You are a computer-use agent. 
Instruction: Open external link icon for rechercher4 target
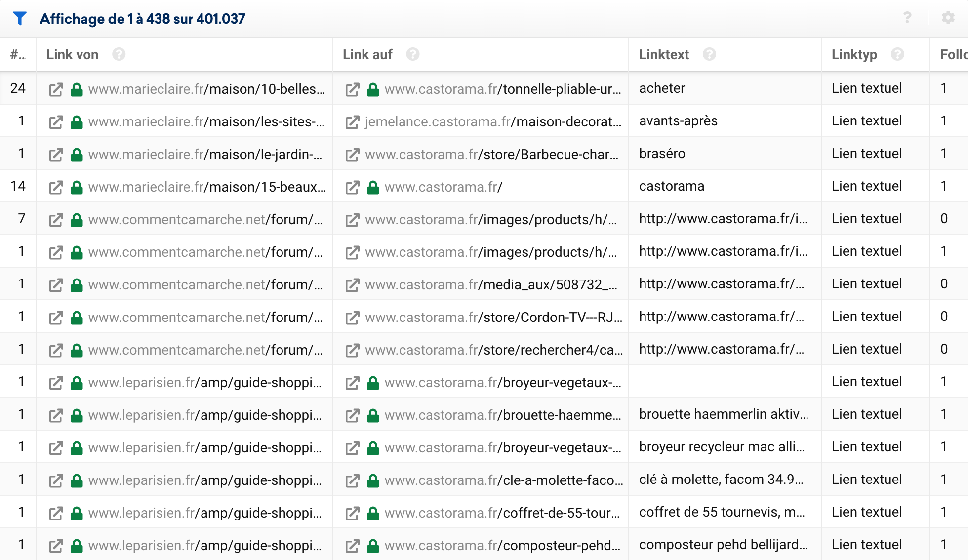click(352, 350)
